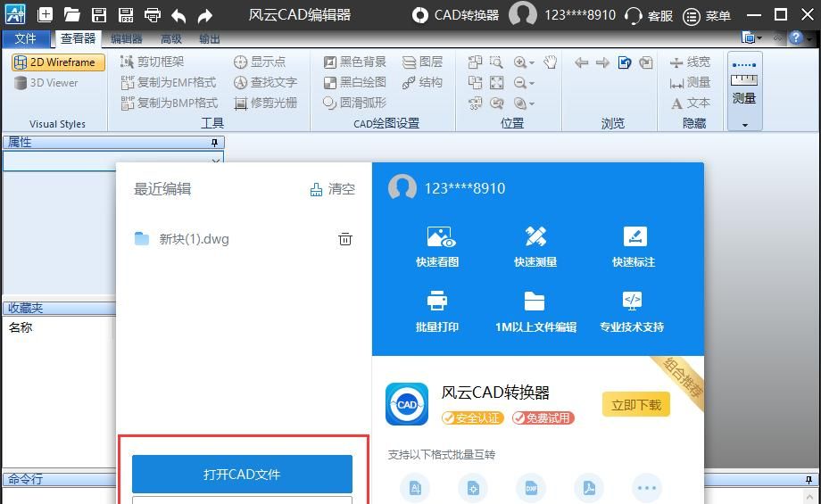Print the drawing from title bar
This screenshot has width=821, height=504.
point(153,14)
